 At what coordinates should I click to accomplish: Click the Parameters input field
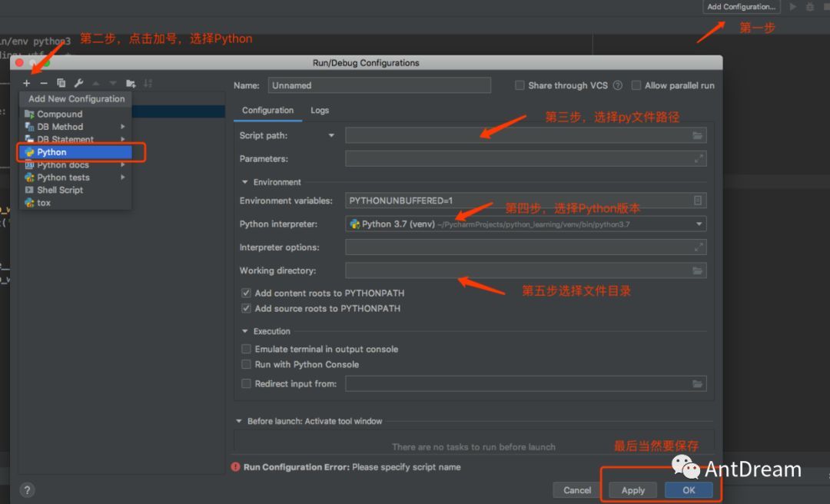526,158
